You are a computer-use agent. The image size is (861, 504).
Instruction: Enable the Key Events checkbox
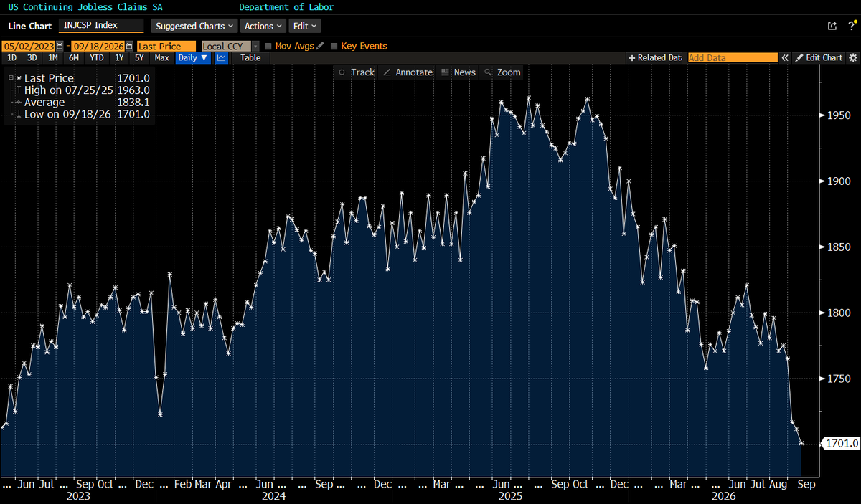click(334, 46)
